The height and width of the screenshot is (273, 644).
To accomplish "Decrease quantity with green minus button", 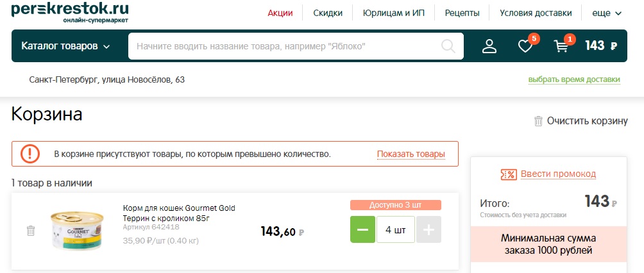I will [362, 229].
